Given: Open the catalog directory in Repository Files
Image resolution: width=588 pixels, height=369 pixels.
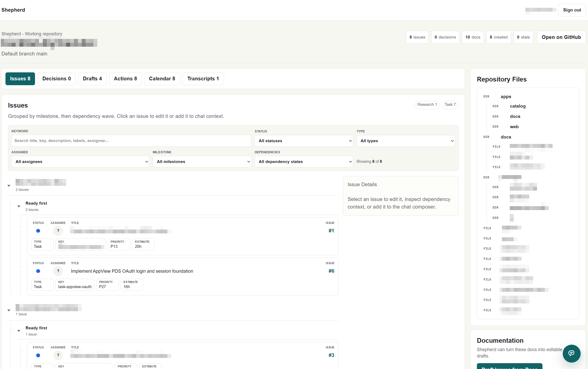Looking at the screenshot, I should (517, 106).
